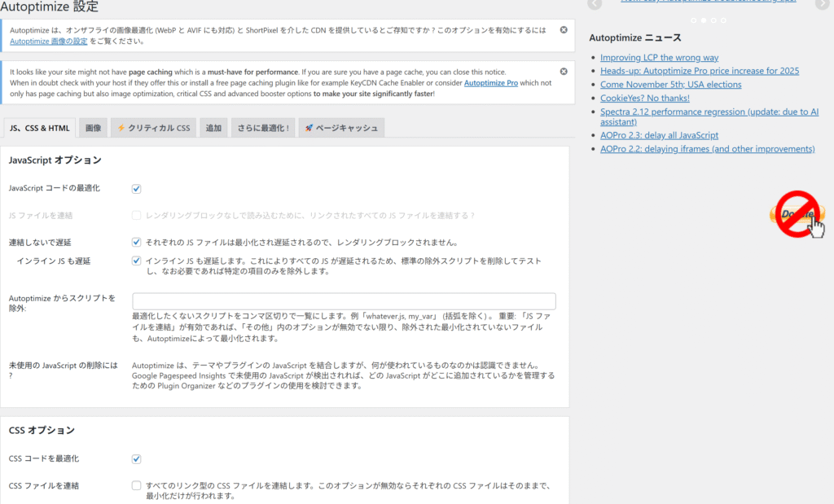Switch to the 画像 tab
Screen dimensions: 834x504
click(x=93, y=128)
